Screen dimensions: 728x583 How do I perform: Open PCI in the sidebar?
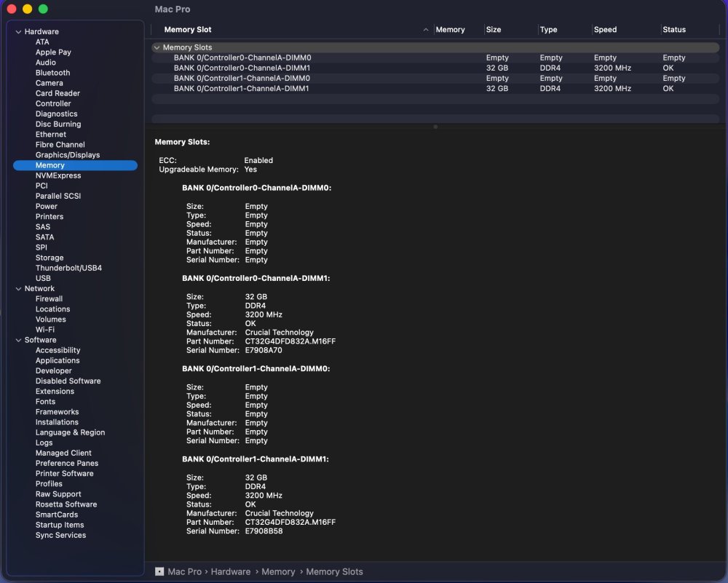tap(41, 186)
